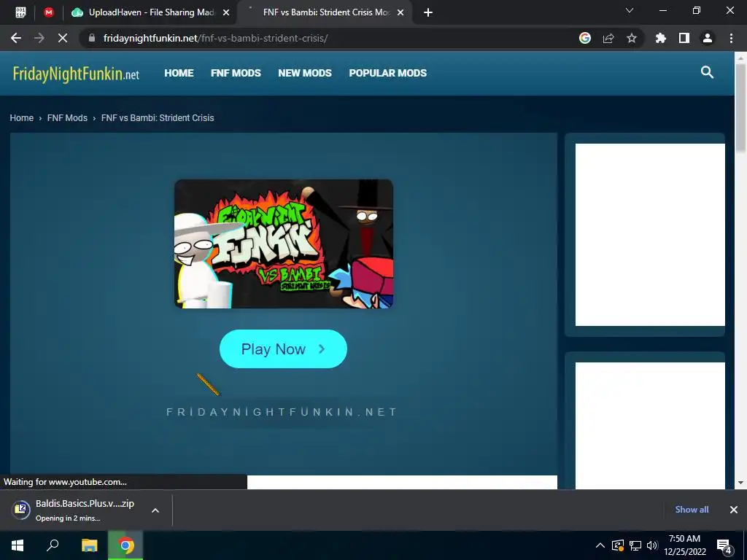Open the taskbar clock and date
Viewport: 747px width, 560px height.
coord(684,545)
